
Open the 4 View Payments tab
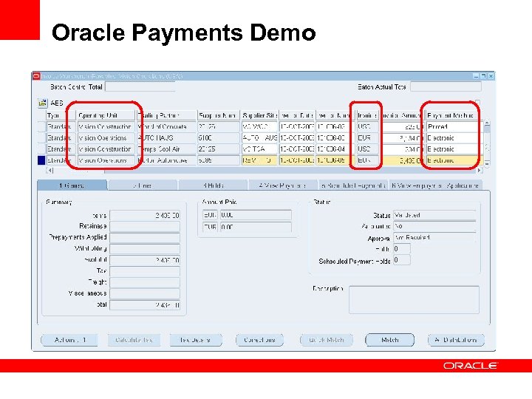pos(282,185)
